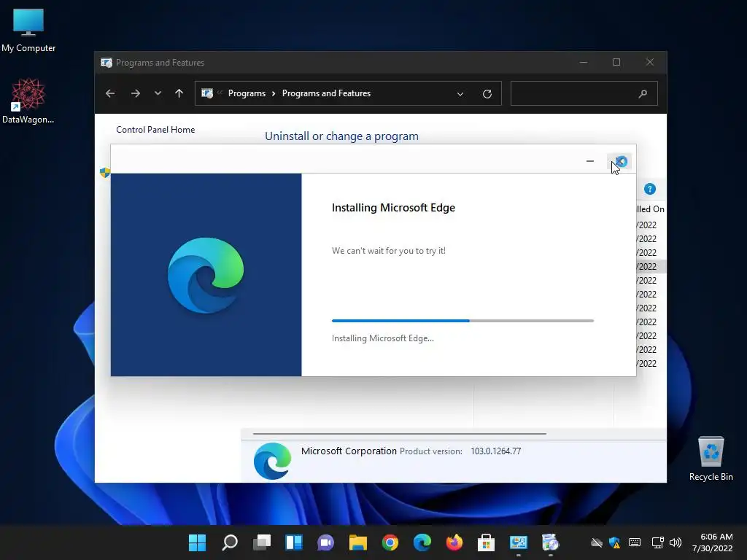The image size is (747, 560).
Task: Click the product version 103.0.1264.77
Action: coord(496,451)
